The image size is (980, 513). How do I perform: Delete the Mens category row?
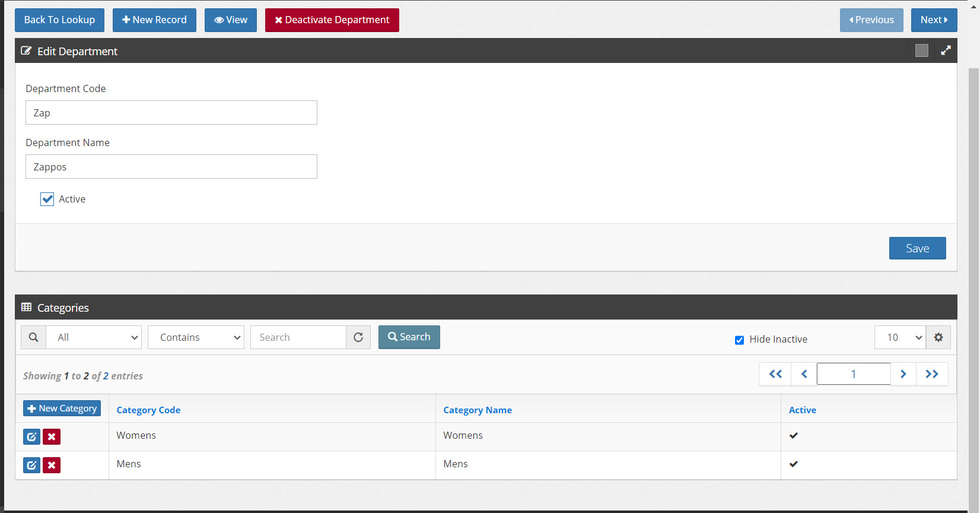coord(52,465)
